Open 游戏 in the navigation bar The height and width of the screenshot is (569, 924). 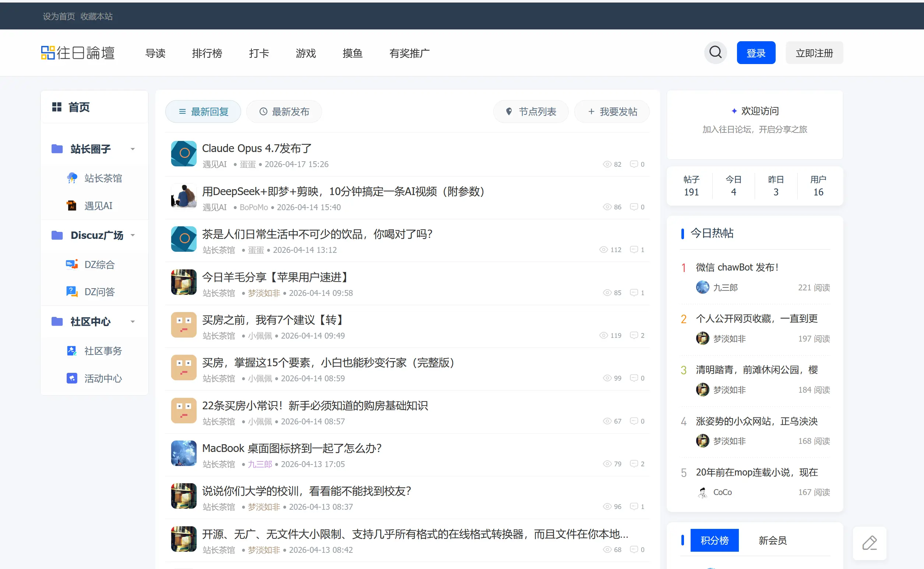pos(306,53)
